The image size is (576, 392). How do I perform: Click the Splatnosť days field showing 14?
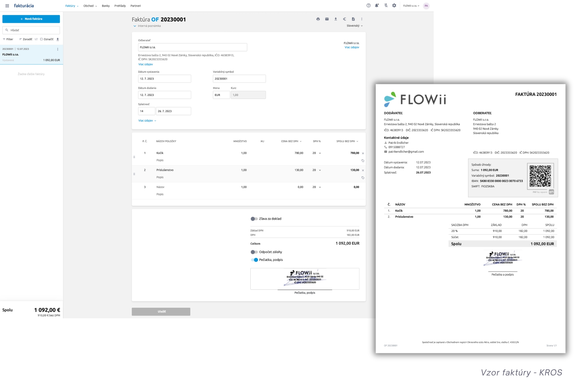147,111
